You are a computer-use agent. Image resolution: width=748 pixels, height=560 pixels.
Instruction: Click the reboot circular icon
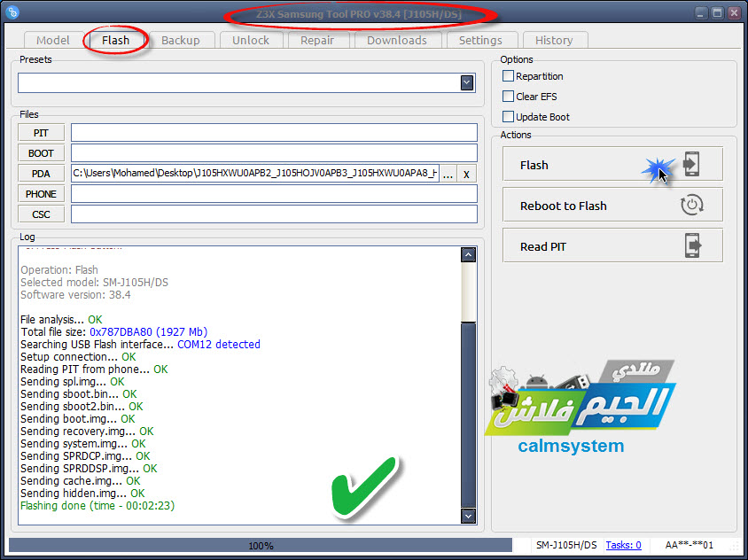[691, 205]
